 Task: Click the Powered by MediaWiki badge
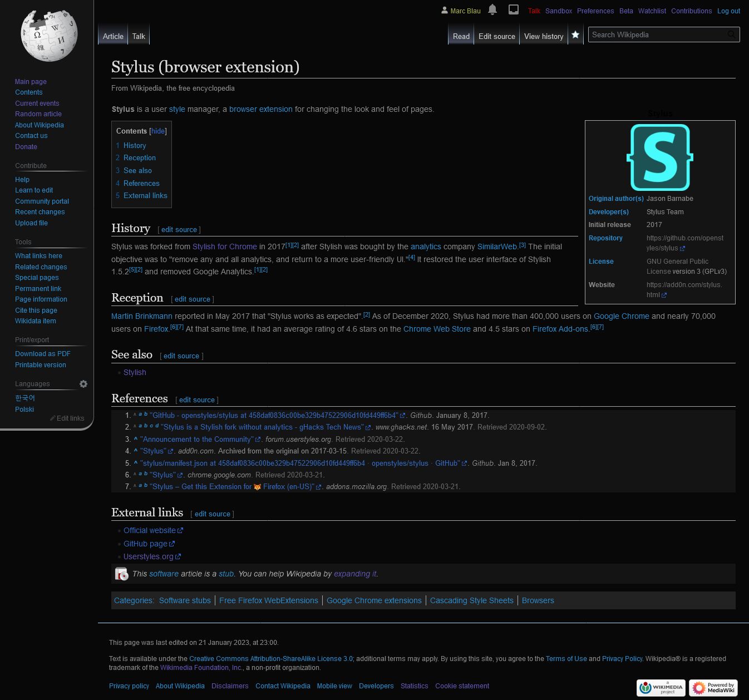[x=713, y=688]
